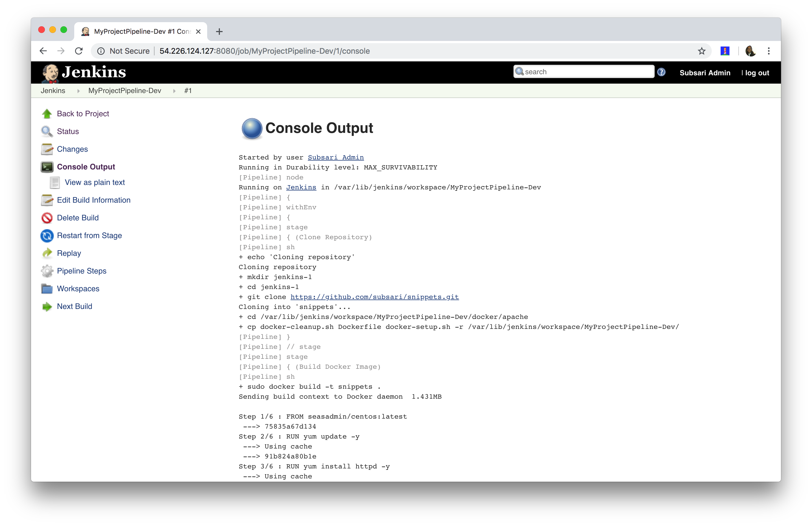Open the Chrome three-dot menu

(768, 51)
